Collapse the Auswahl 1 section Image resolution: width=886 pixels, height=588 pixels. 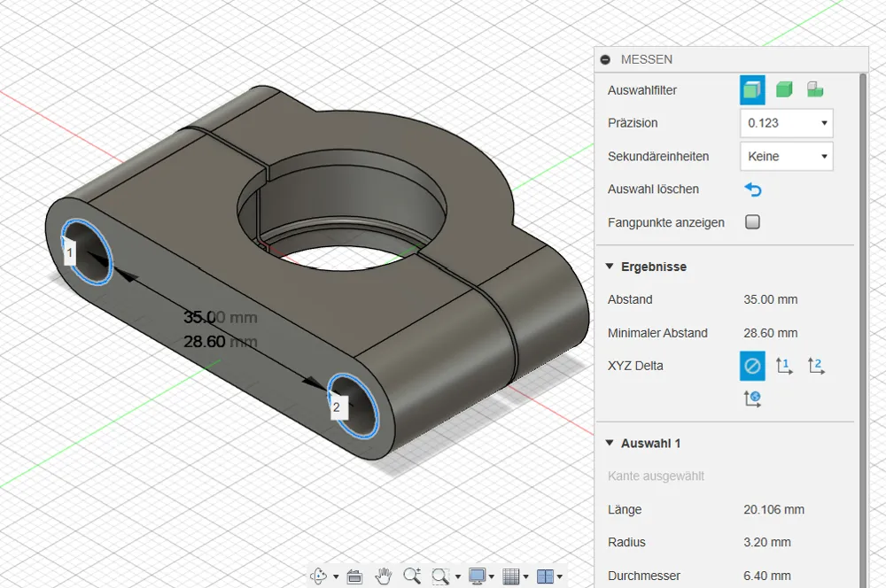[610, 443]
